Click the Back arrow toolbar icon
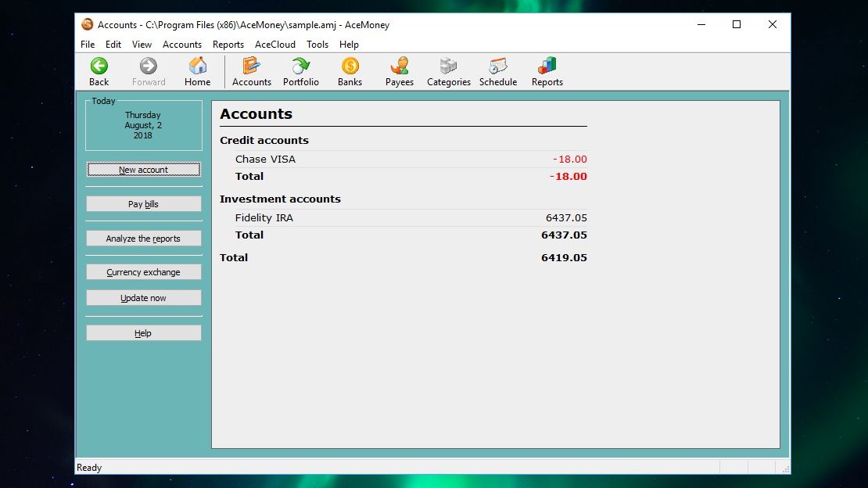Screen dimensions: 868x488 (99, 66)
